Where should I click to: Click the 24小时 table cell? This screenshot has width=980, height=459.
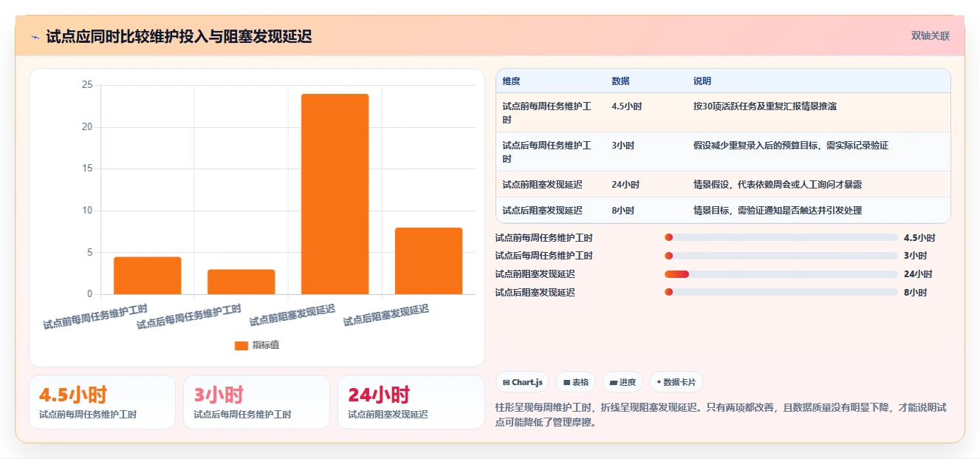click(626, 185)
